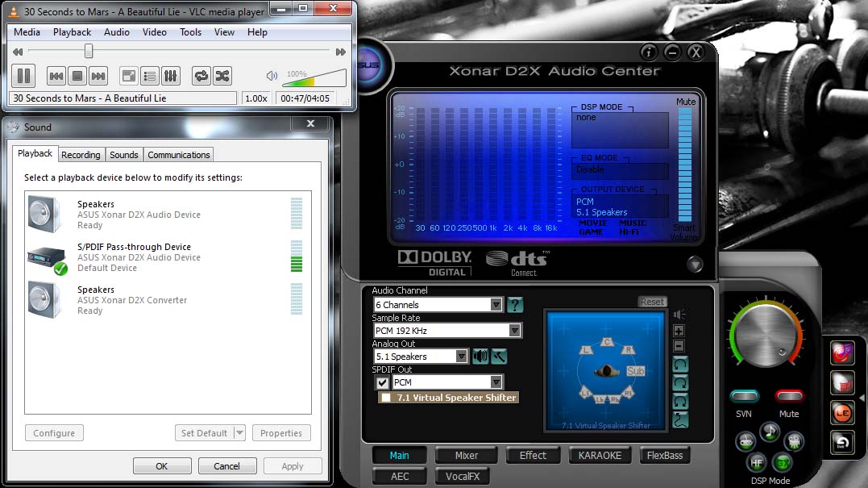Click the hammer tool icon beside Analog Out
Viewport: 868px width, 488px height.
499,357
